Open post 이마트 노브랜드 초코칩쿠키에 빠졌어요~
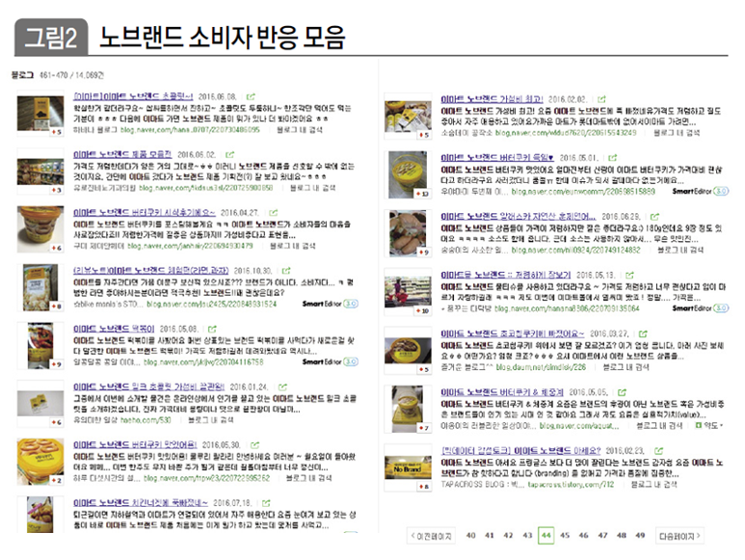Image resolution: width=745 pixels, height=560 pixels. (513, 333)
